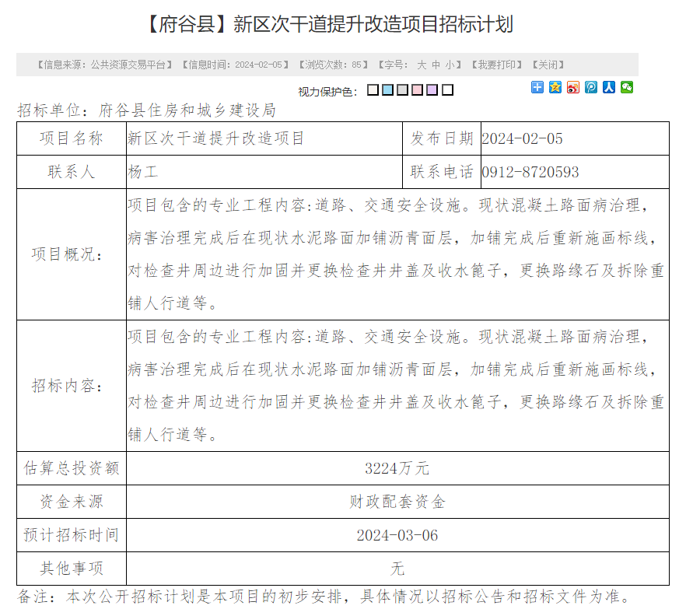Click the 联系人 label cell
The height and width of the screenshot is (616, 686).
72,172
